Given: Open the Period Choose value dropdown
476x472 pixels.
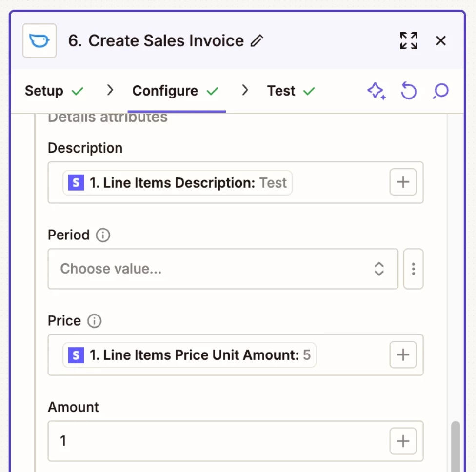Looking at the screenshot, I should pos(223,269).
